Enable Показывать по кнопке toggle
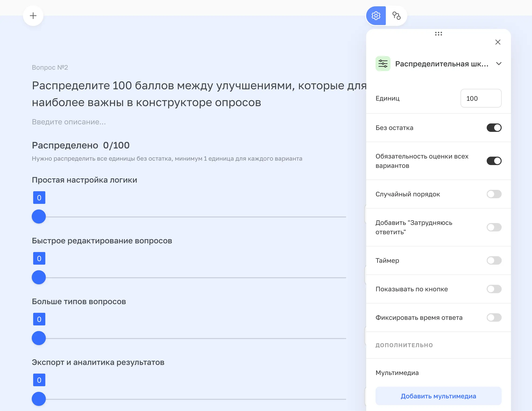532x411 pixels. [494, 289]
